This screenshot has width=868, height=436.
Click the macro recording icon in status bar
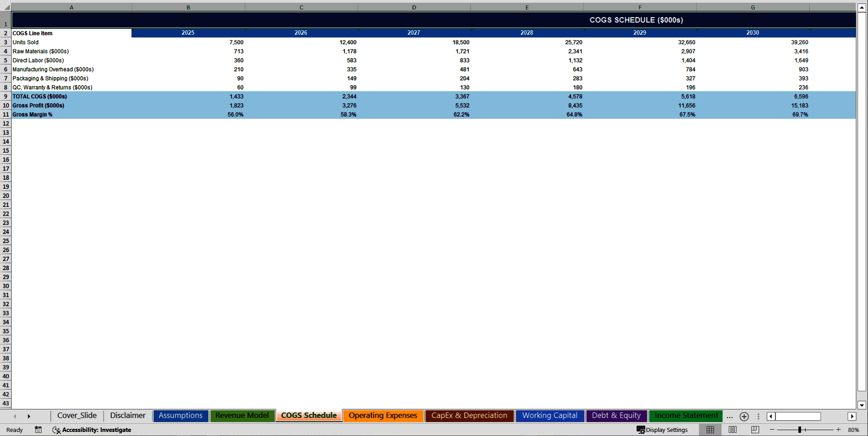pyautogui.click(x=38, y=430)
